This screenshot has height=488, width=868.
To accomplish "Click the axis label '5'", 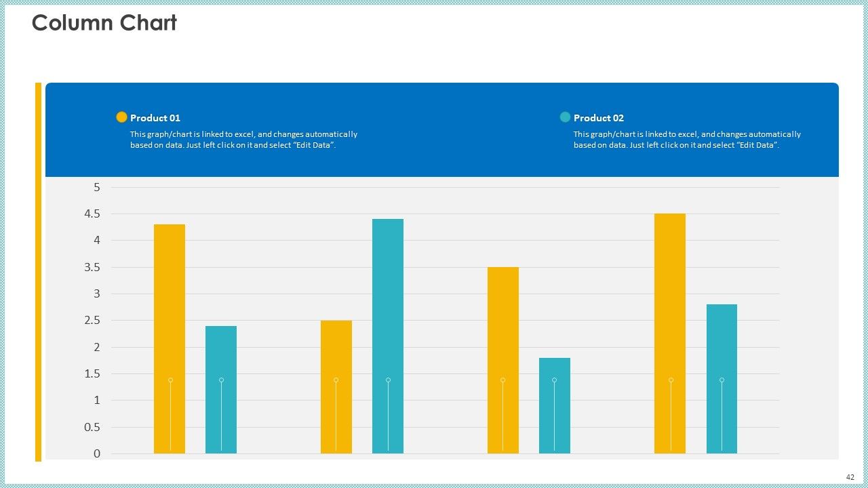I will [97, 187].
